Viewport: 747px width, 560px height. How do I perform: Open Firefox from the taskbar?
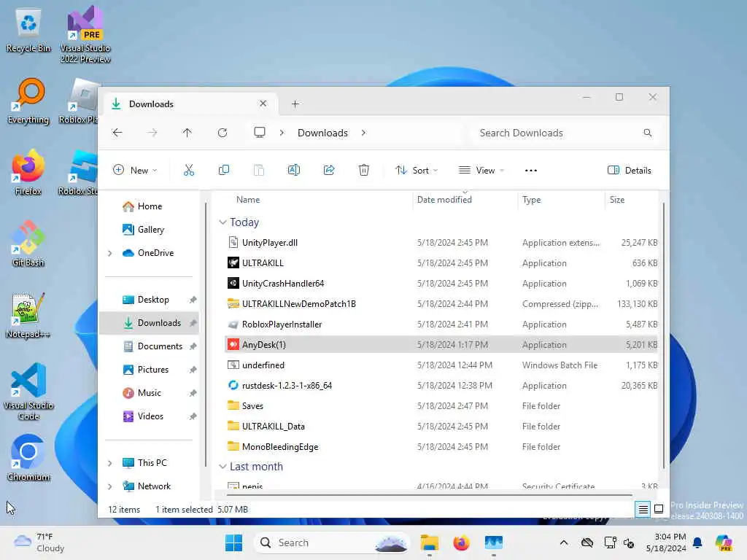pos(461,542)
